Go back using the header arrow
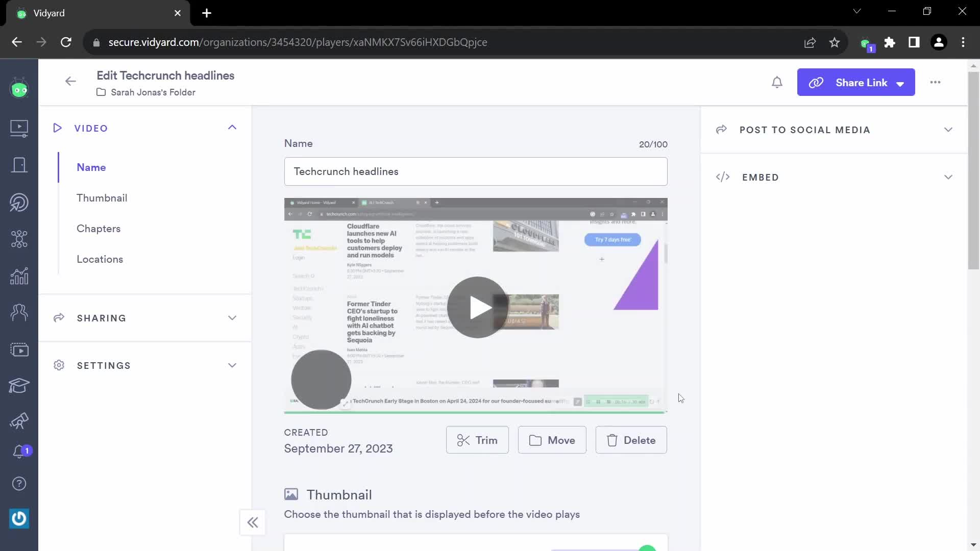The image size is (980, 551). pos(70,81)
